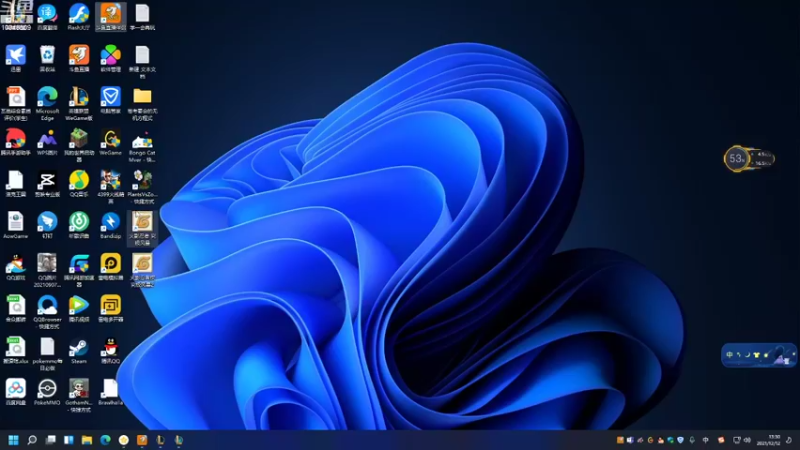800x450 pixels.
Task: Open Microsoft Edge from the taskbar
Action: pos(105,440)
